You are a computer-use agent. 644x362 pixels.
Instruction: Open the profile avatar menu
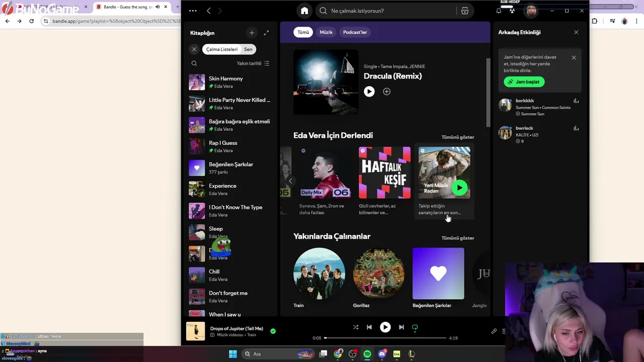531,11
